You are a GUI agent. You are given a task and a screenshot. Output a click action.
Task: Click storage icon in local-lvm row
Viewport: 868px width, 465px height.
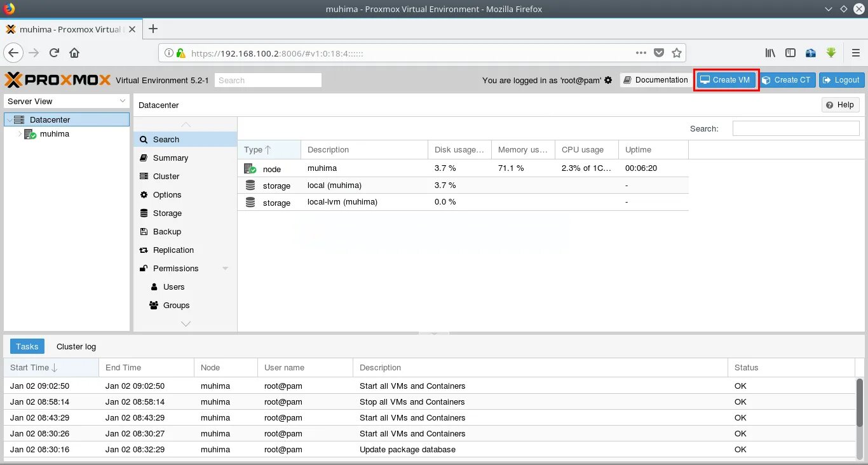click(x=250, y=202)
